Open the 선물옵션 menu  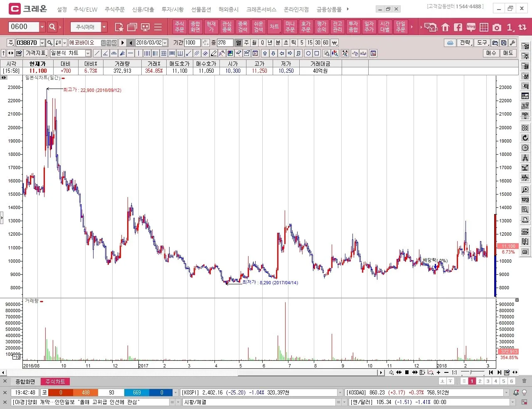click(x=201, y=9)
